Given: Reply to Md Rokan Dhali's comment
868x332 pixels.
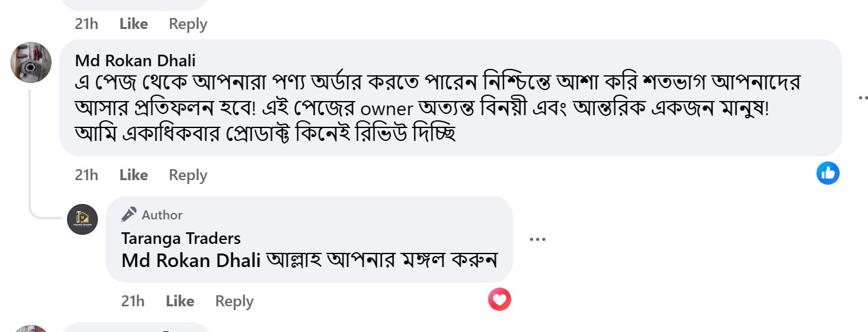Looking at the screenshot, I should click(188, 175).
